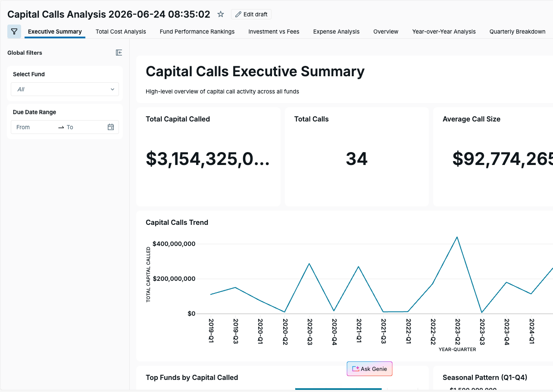Click the Total Capital Called value $3,154,325,0…
Screen dimensions: 553x392
(x=208, y=159)
